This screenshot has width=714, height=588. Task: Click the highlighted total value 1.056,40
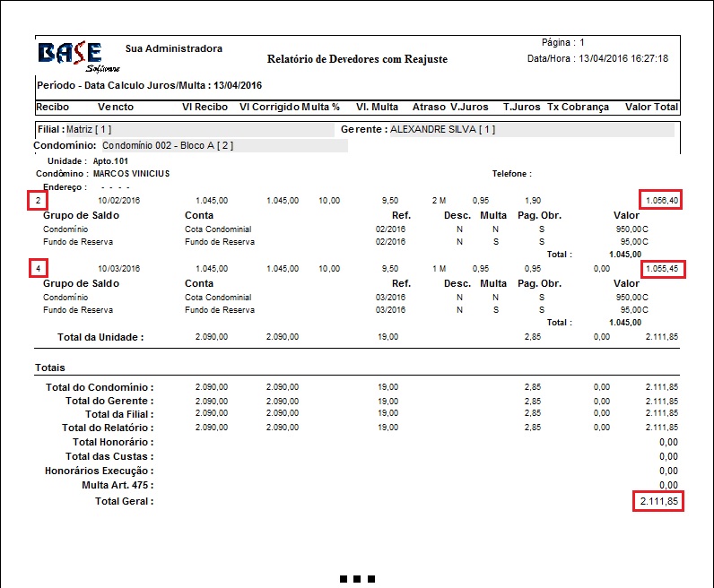(660, 200)
